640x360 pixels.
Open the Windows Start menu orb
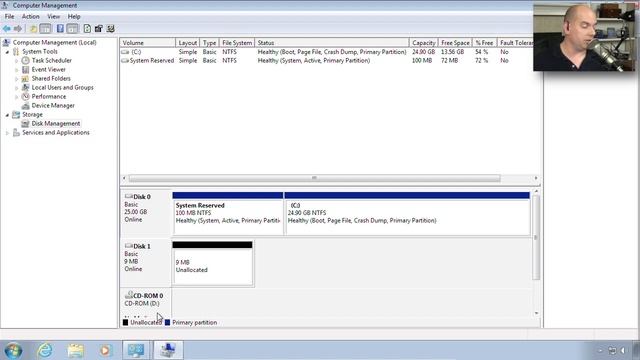click(13, 350)
